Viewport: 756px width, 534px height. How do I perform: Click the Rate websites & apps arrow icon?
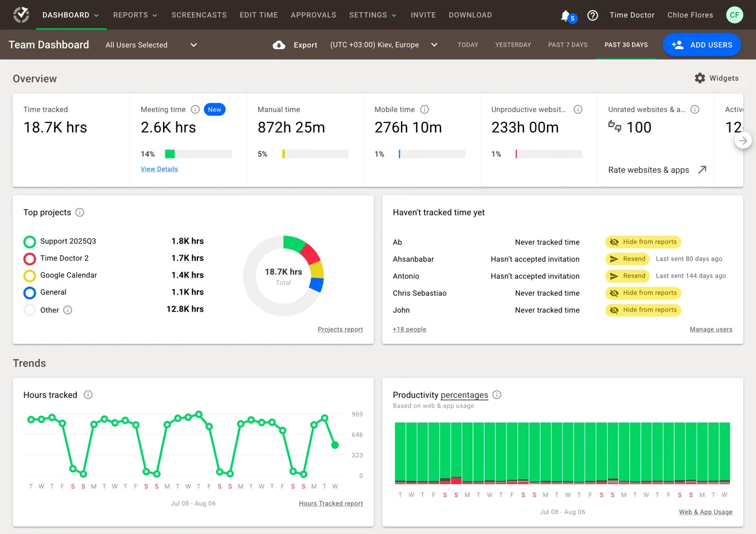[x=702, y=170]
